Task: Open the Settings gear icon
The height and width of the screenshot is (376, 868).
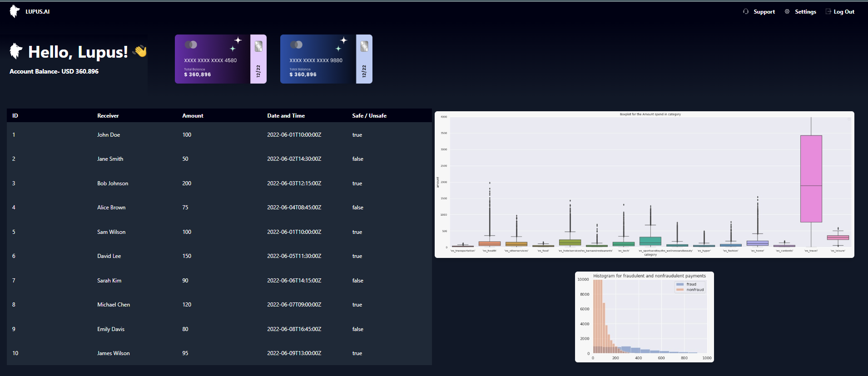Action: [x=787, y=11]
